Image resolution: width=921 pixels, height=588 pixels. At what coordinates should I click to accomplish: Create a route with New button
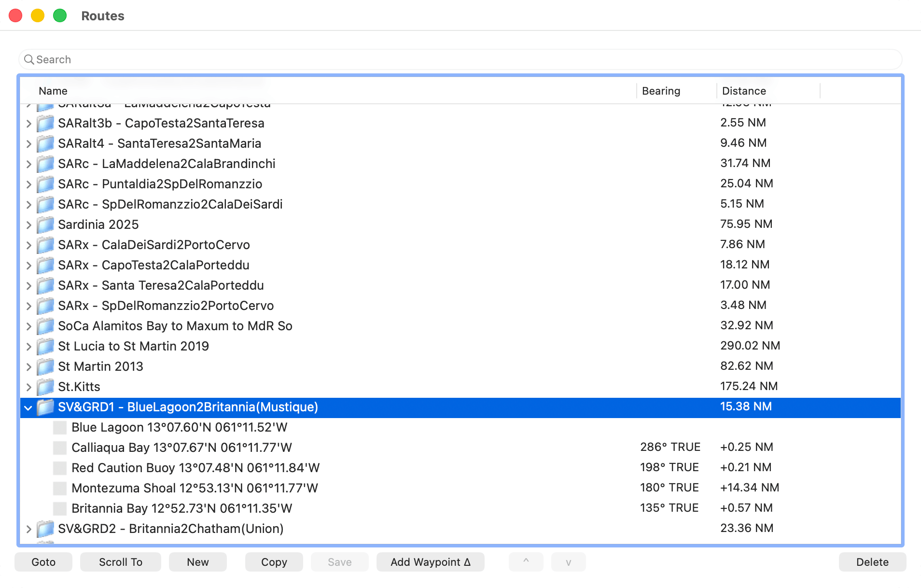198,562
